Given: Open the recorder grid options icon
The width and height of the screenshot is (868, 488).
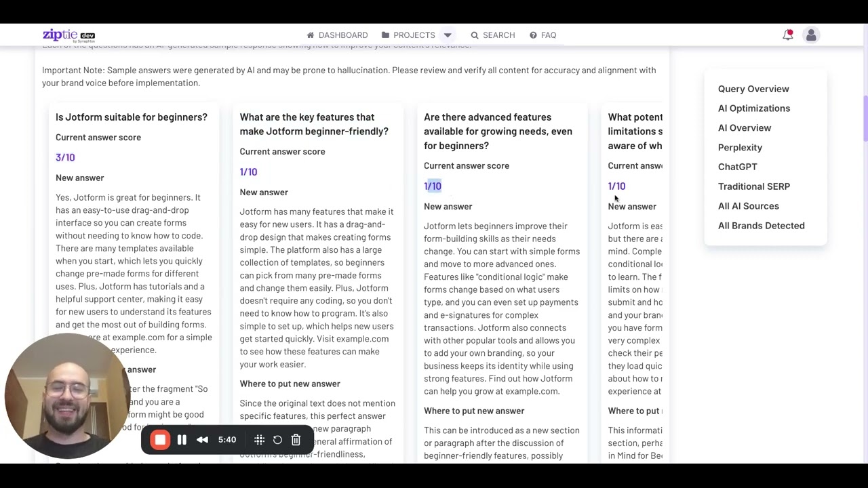Looking at the screenshot, I should 259,440.
